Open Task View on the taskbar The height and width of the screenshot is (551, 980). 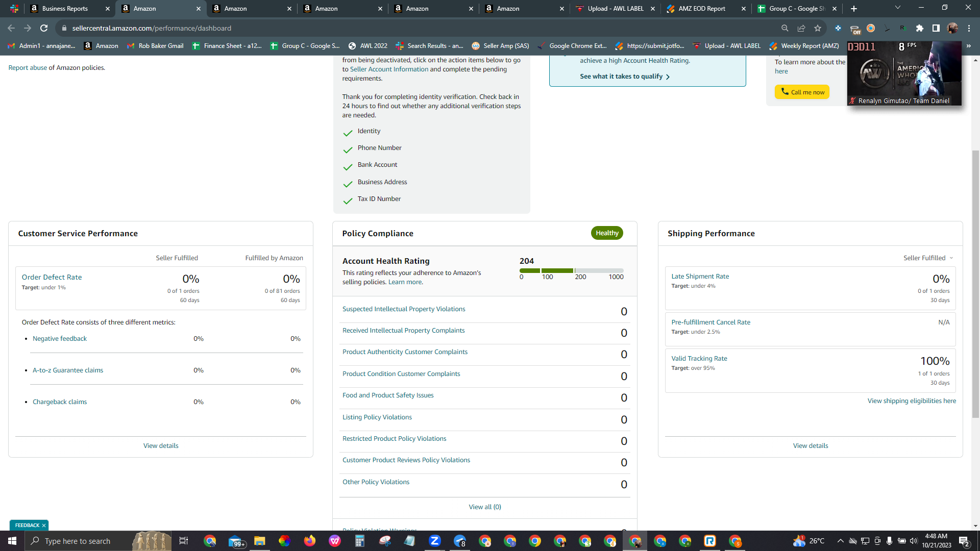(x=184, y=541)
